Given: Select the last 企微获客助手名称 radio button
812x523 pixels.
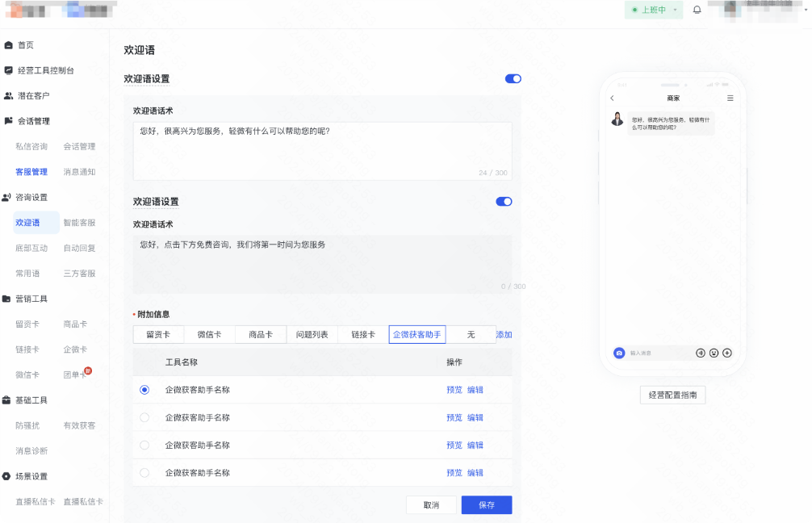Looking at the screenshot, I should (x=144, y=473).
